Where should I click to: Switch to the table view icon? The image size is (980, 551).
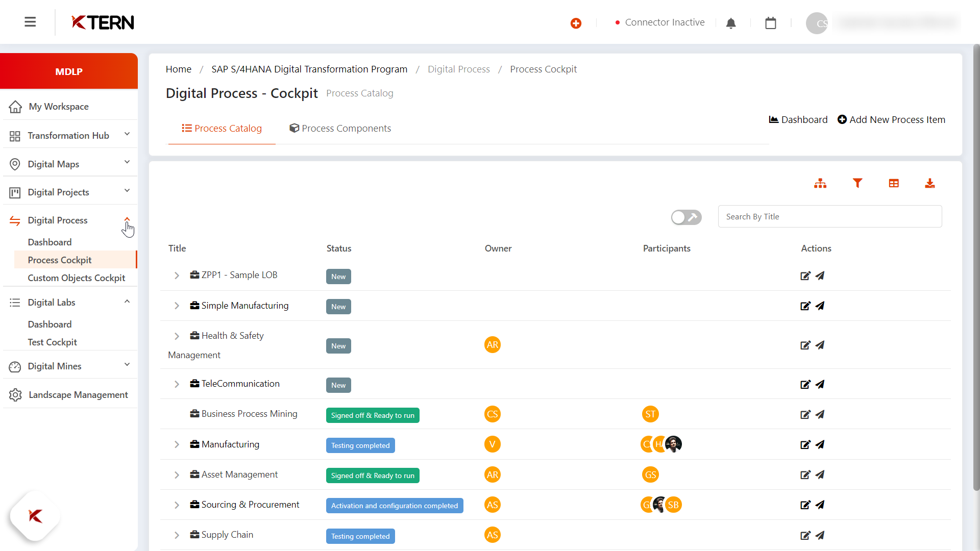[894, 183]
